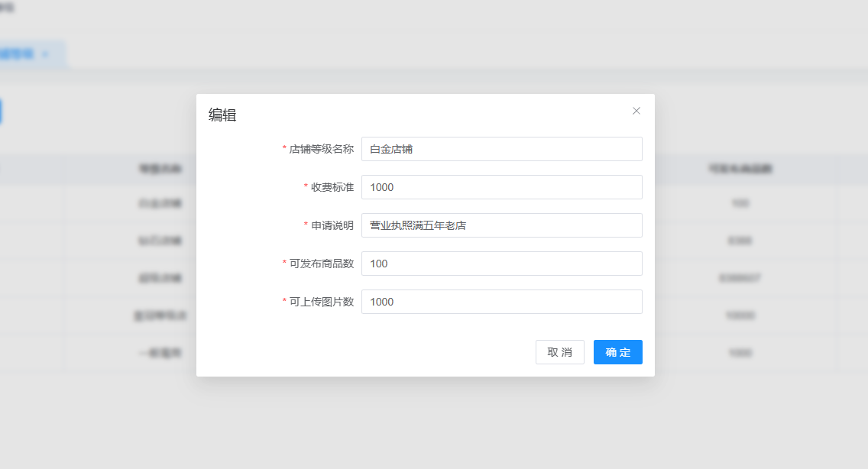Image resolution: width=868 pixels, height=469 pixels.
Task: Click the 可上传图片数 input field
Action: tap(501, 302)
